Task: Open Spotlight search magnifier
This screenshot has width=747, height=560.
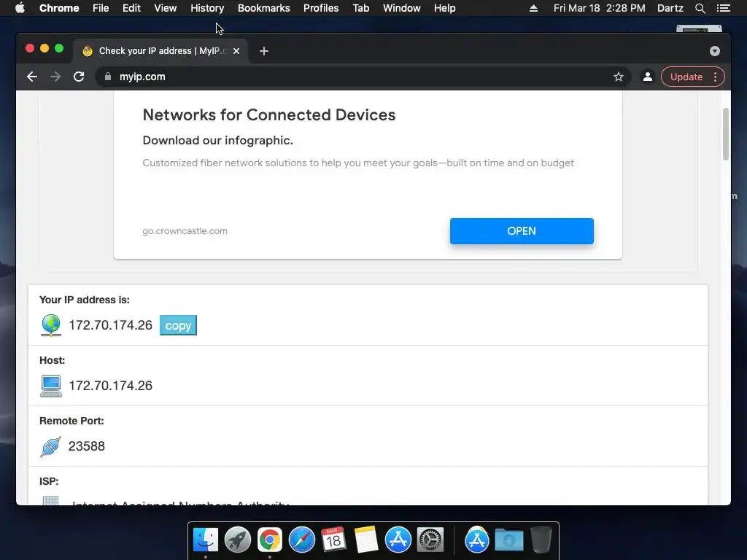Action: click(x=700, y=8)
